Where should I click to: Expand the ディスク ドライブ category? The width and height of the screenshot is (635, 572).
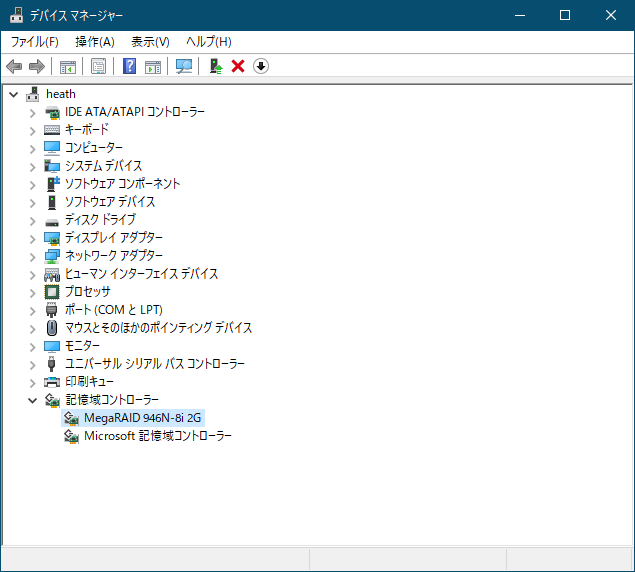click(x=33, y=221)
